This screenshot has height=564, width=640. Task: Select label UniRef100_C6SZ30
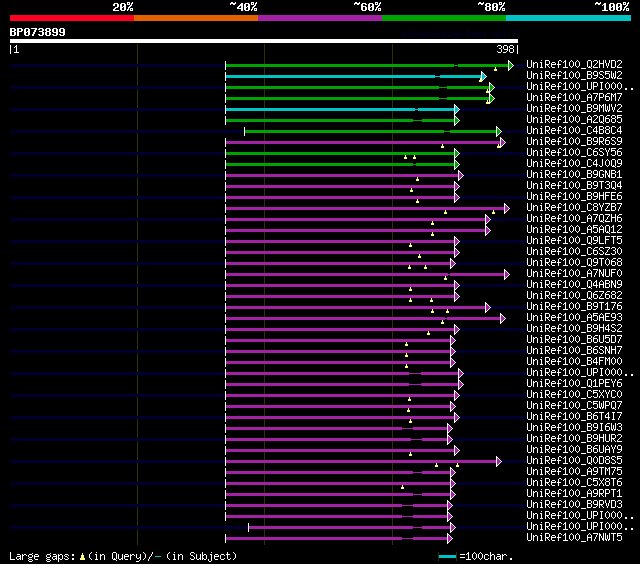(x=574, y=251)
